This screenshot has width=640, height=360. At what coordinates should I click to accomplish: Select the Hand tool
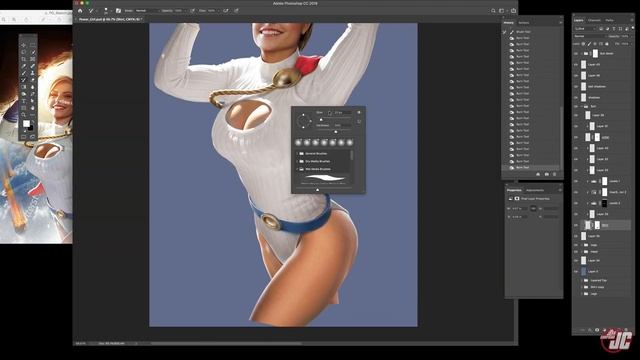pyautogui.click(x=33, y=108)
